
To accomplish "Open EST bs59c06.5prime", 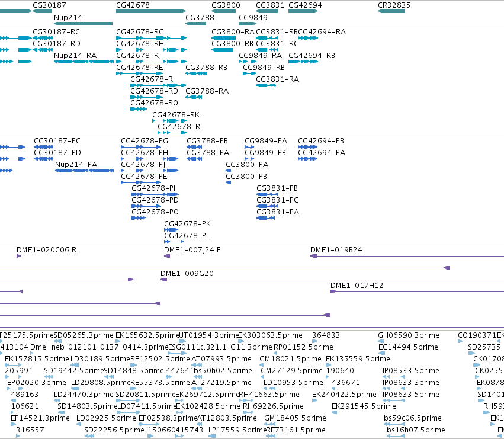I will [413, 418].
